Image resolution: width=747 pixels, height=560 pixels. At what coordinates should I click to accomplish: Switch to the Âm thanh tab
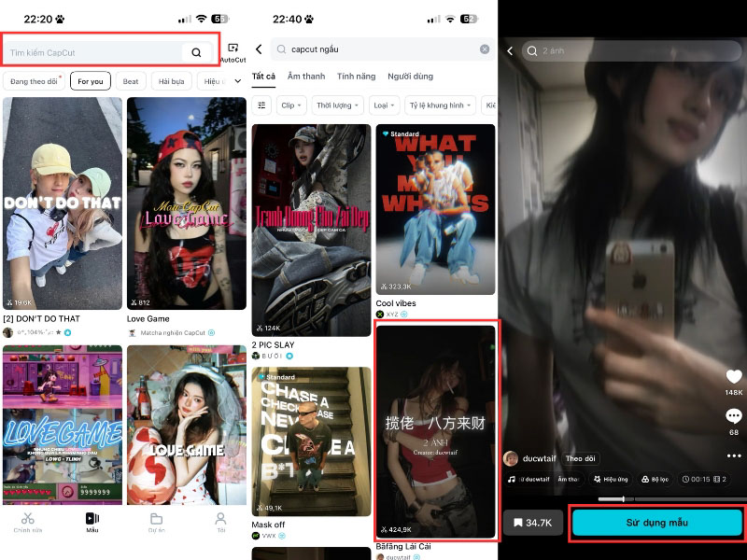point(306,77)
